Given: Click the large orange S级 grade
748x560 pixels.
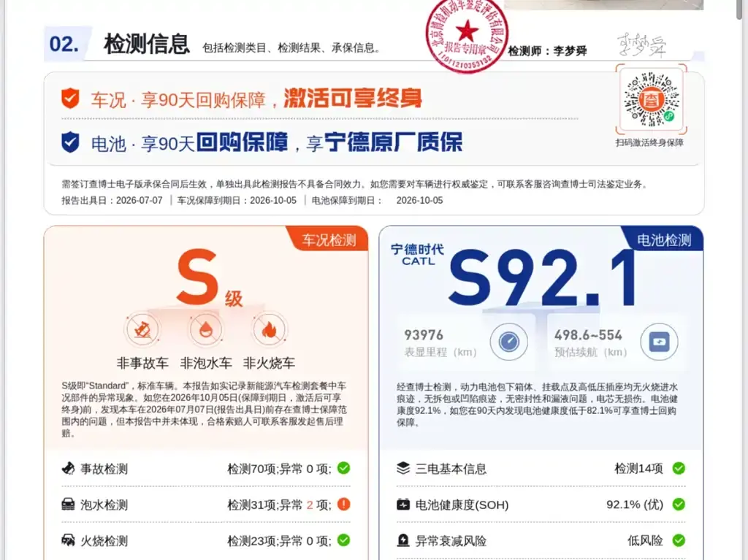Looking at the screenshot, I should point(210,278).
